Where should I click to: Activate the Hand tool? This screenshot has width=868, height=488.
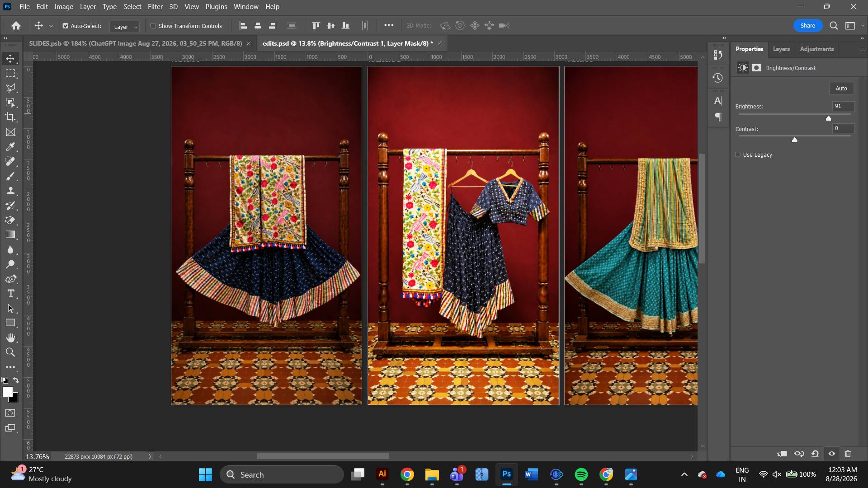[10, 338]
